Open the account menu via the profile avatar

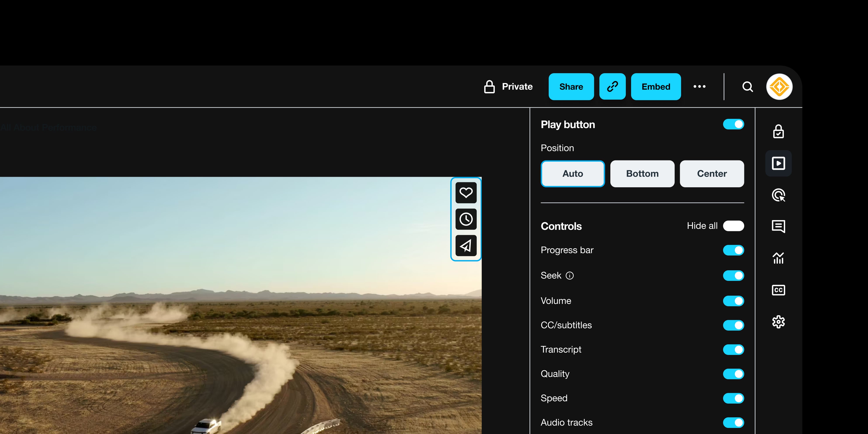pyautogui.click(x=779, y=87)
